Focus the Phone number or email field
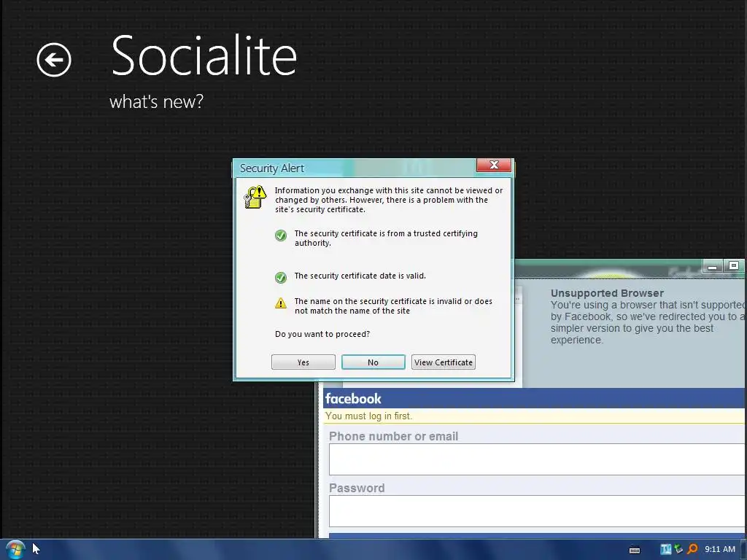This screenshot has height=560, width=747. pyautogui.click(x=538, y=459)
